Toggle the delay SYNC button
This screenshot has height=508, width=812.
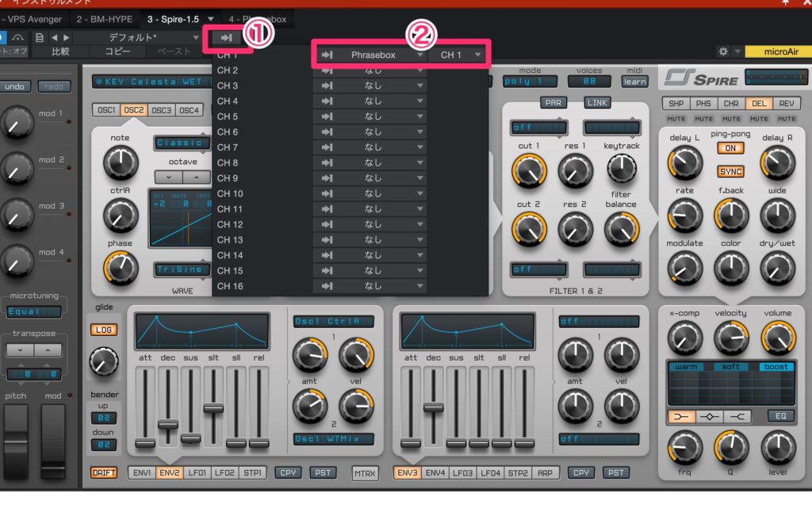point(730,171)
